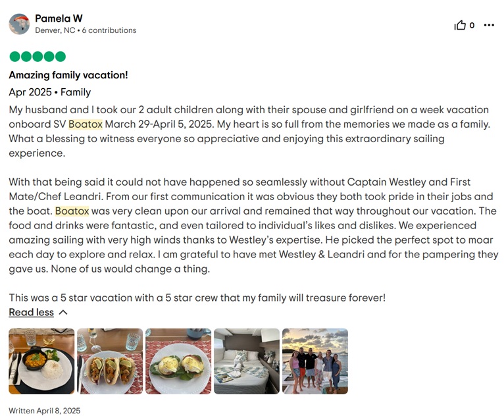Click the Apr 2025 • Family trip label
The image size is (504, 420).
50,92
